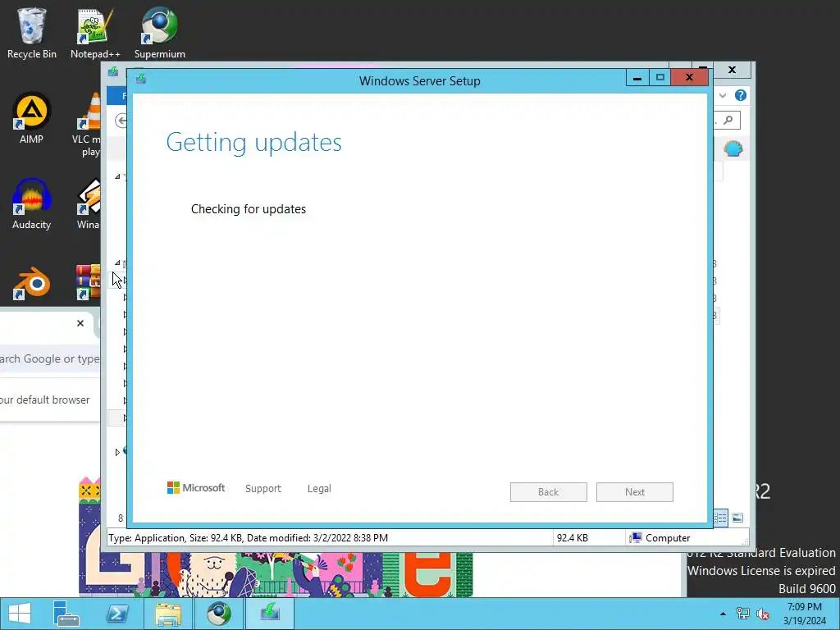This screenshot has width=840, height=630.
Task: Click the Next button in Setup
Action: 635,492
